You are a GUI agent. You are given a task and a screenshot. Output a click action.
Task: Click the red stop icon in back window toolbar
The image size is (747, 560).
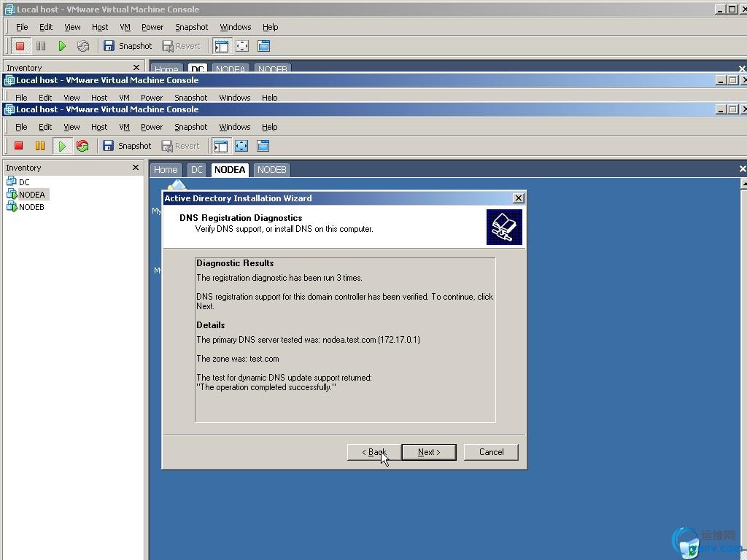20,46
